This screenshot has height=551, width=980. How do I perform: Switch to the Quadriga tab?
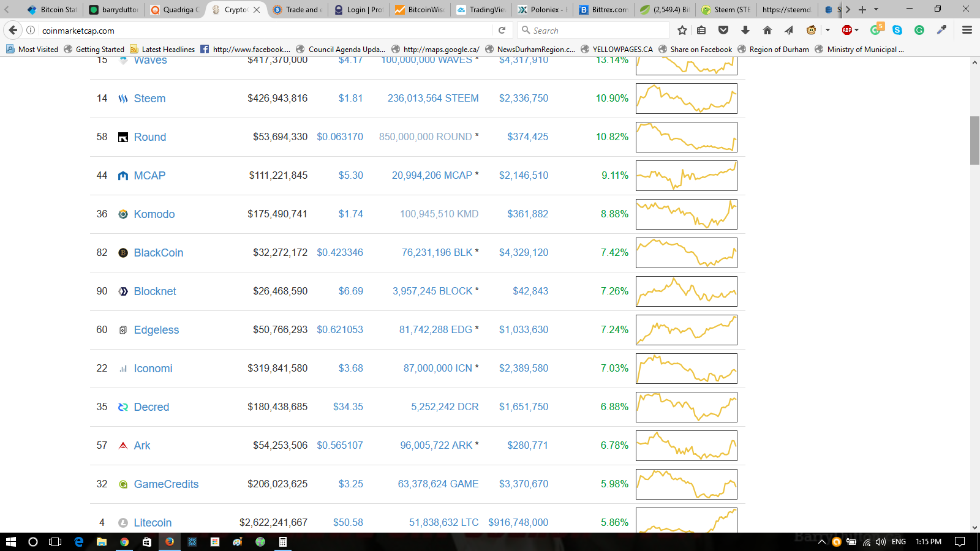(175, 10)
